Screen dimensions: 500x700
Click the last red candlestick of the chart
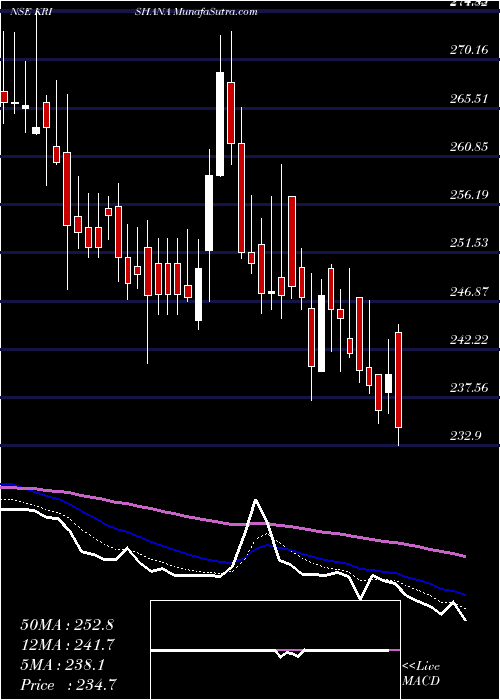pos(399,380)
